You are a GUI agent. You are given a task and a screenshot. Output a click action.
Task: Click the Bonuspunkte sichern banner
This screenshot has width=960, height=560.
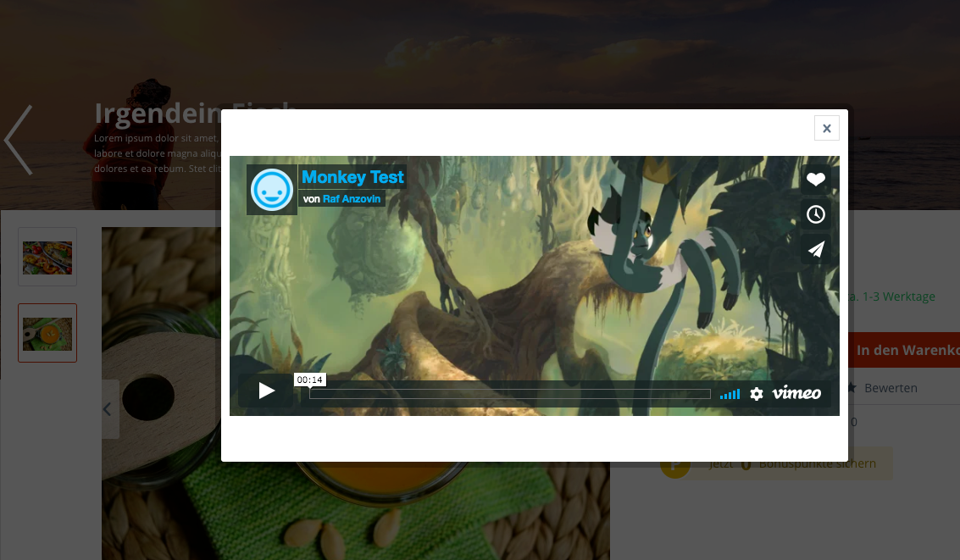[x=776, y=464]
